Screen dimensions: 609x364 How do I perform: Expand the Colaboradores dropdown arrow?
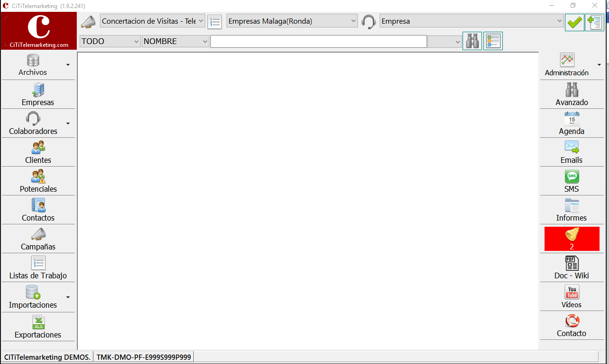tap(68, 124)
